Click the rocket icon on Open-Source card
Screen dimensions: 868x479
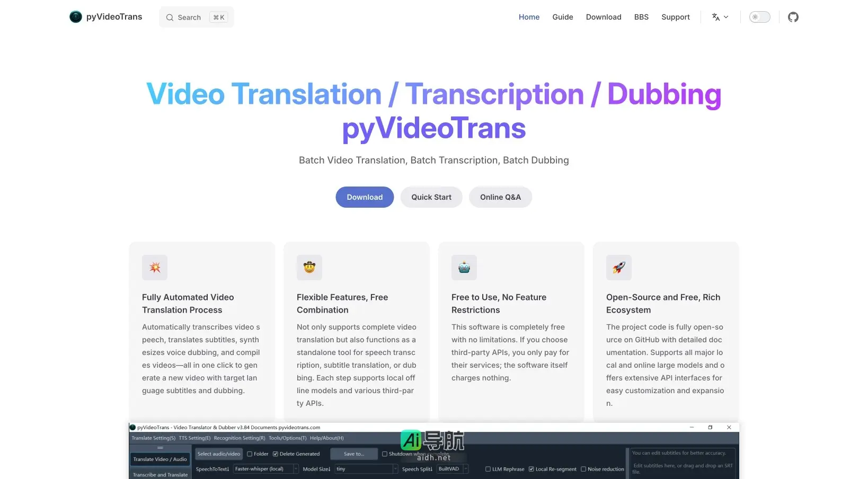[619, 268]
